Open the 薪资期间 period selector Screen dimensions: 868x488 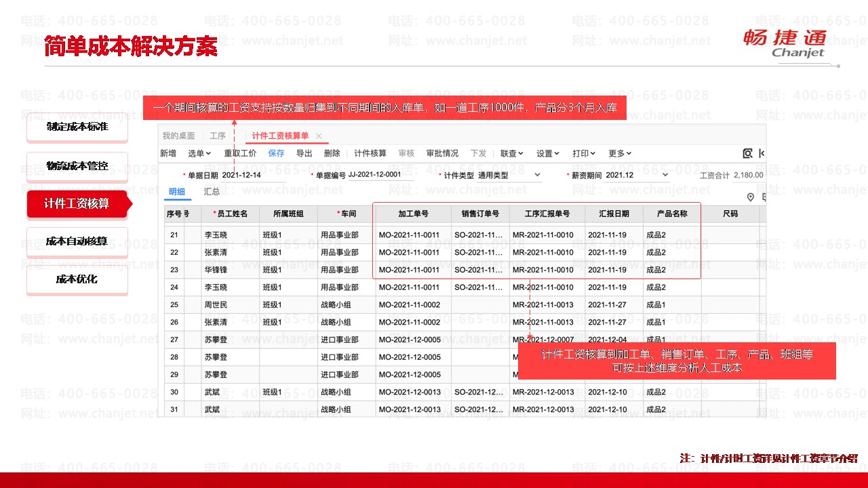pyautogui.click(x=637, y=175)
